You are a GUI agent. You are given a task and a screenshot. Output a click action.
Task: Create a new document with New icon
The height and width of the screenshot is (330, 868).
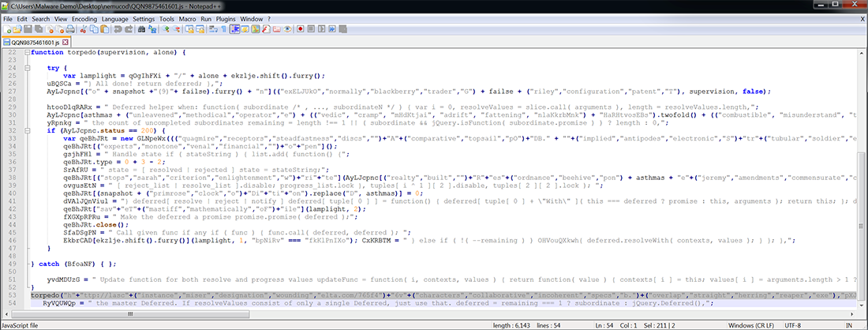tap(6, 28)
